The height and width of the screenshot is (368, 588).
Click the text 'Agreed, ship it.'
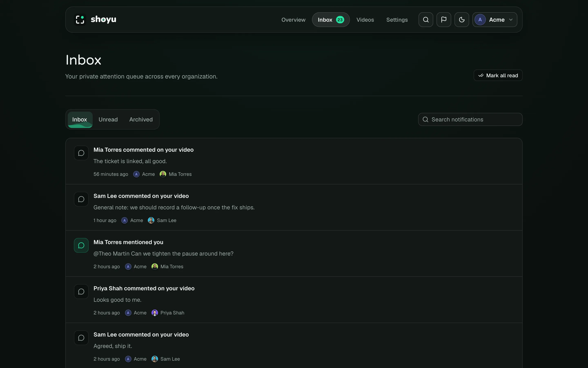click(x=113, y=346)
